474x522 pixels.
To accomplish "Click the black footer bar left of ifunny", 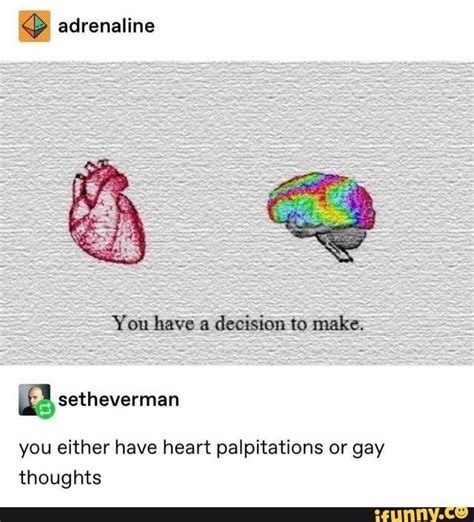I will click(x=185, y=515).
